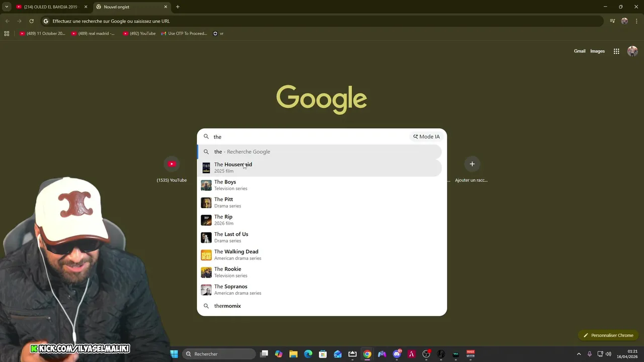Choose The Walking Dead suggestion

[319, 255]
